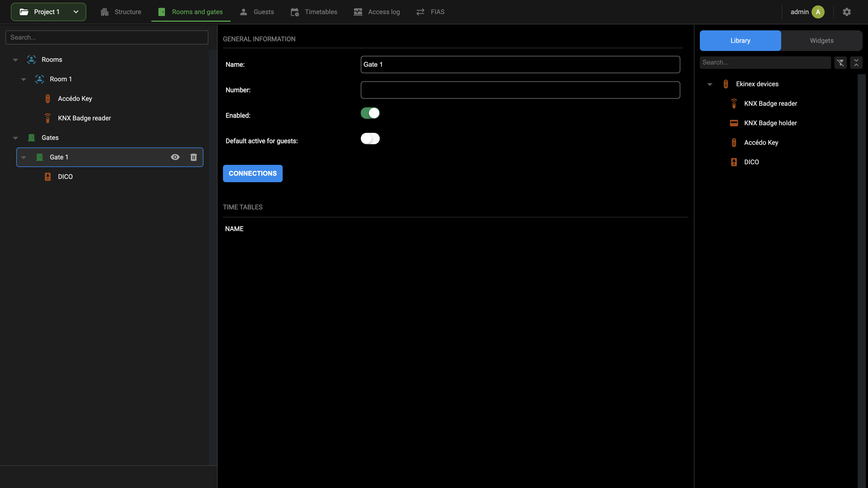Select Rooms and gates tab
Screen dimensions: 868x488
coord(191,12)
